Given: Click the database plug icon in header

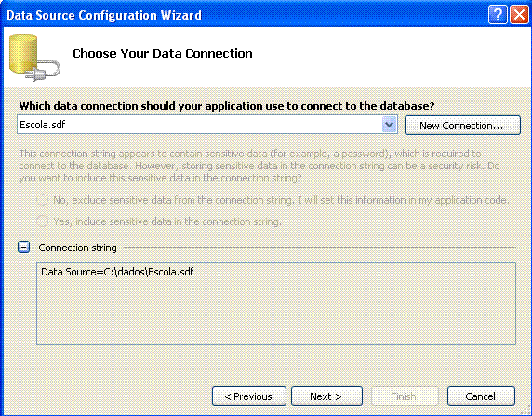Looking at the screenshot, I should click(34, 58).
